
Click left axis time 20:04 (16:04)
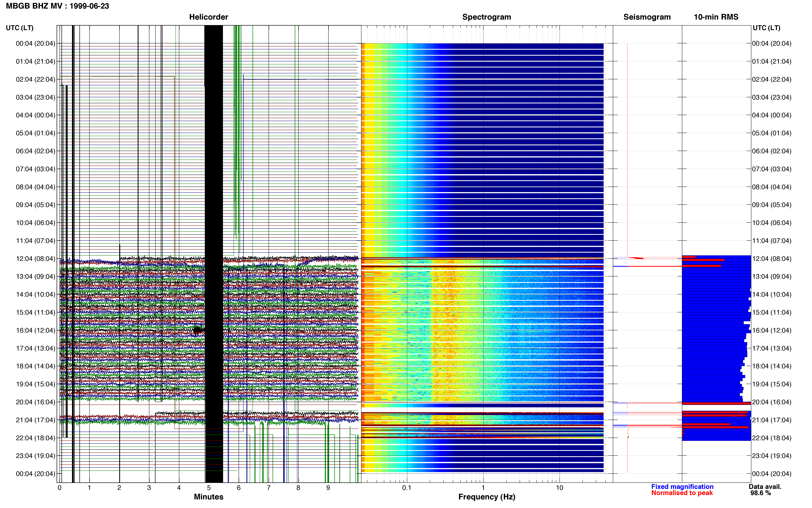tap(36, 402)
